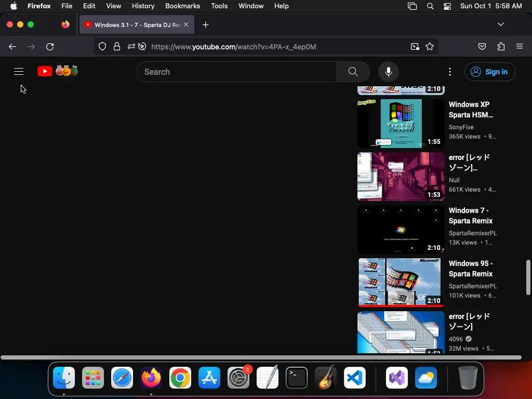Open the YouTube guide hamburger menu

tap(19, 72)
